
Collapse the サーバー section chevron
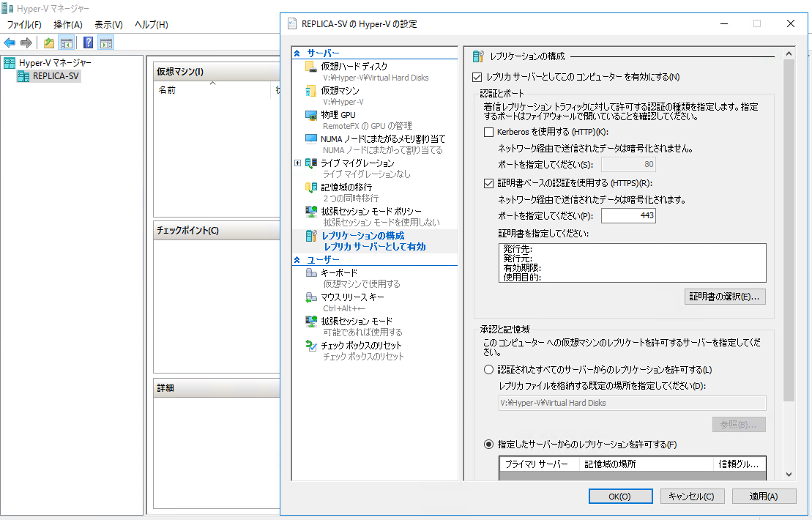pos(297,53)
